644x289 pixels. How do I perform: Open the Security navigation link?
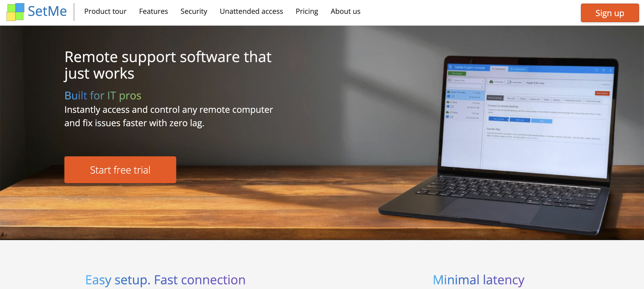(194, 11)
